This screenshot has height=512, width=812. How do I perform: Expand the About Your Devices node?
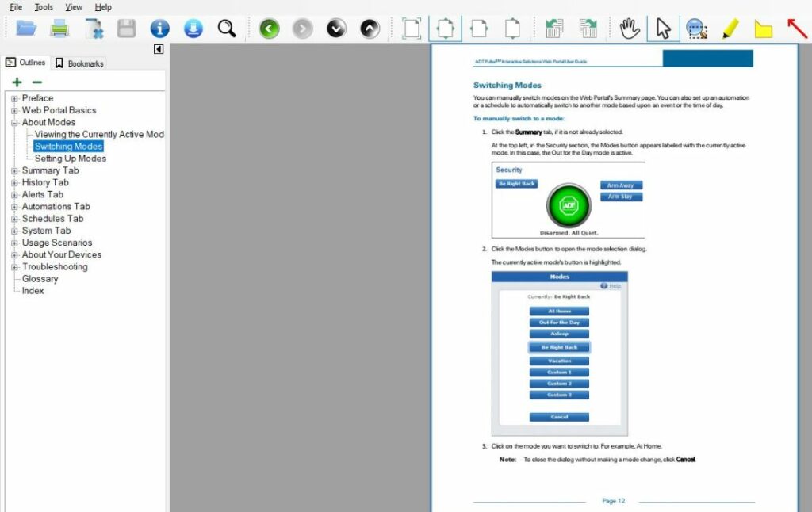[x=14, y=254]
